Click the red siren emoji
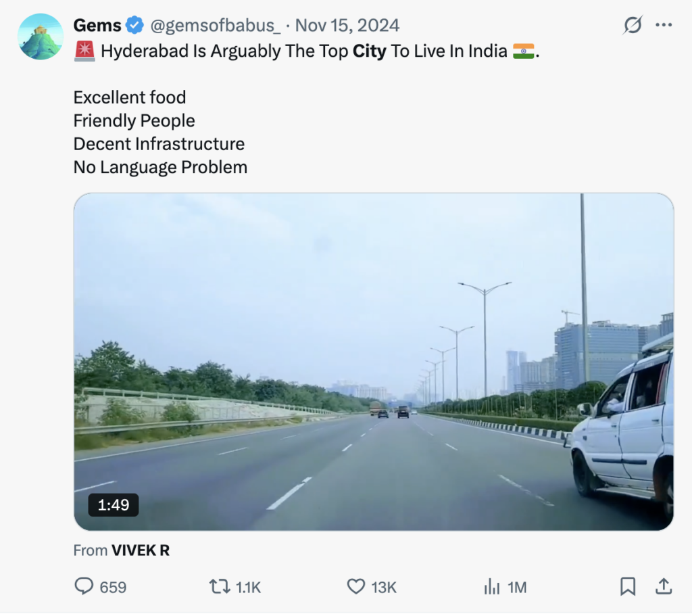 point(84,51)
